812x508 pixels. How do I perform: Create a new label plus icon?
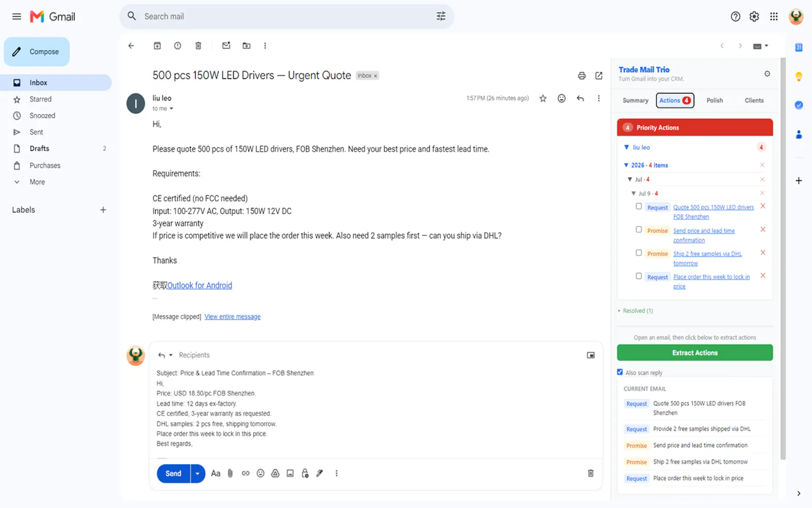103,210
